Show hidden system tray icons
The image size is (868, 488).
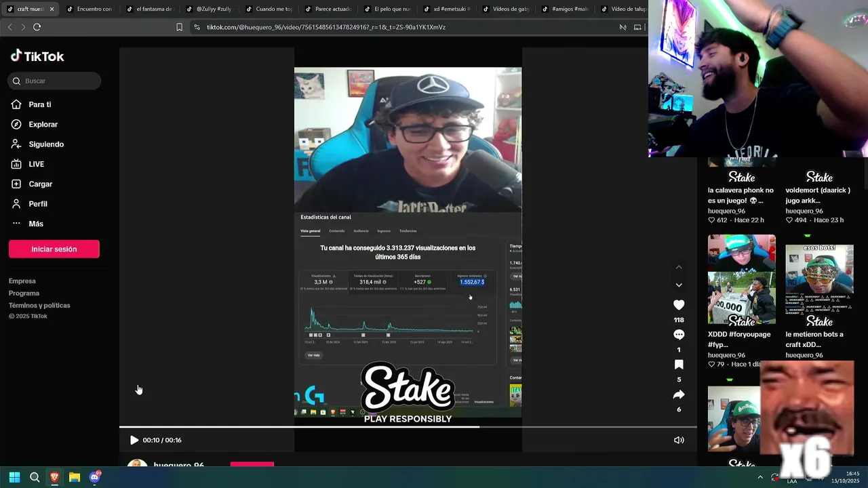point(760,477)
